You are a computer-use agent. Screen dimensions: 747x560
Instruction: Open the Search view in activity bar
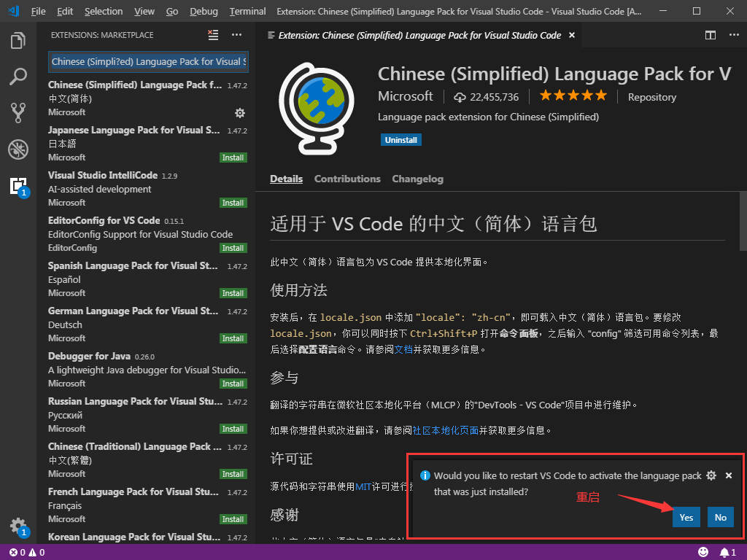coord(18,77)
